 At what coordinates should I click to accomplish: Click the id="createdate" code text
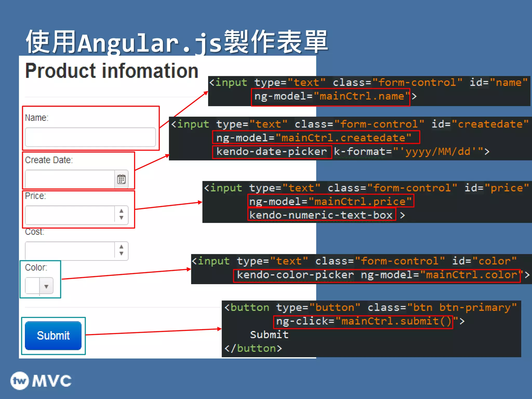(x=480, y=124)
